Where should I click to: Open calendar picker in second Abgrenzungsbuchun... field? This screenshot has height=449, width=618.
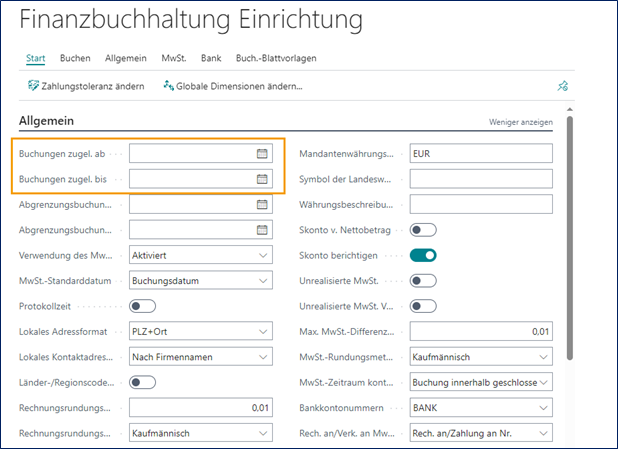click(262, 230)
